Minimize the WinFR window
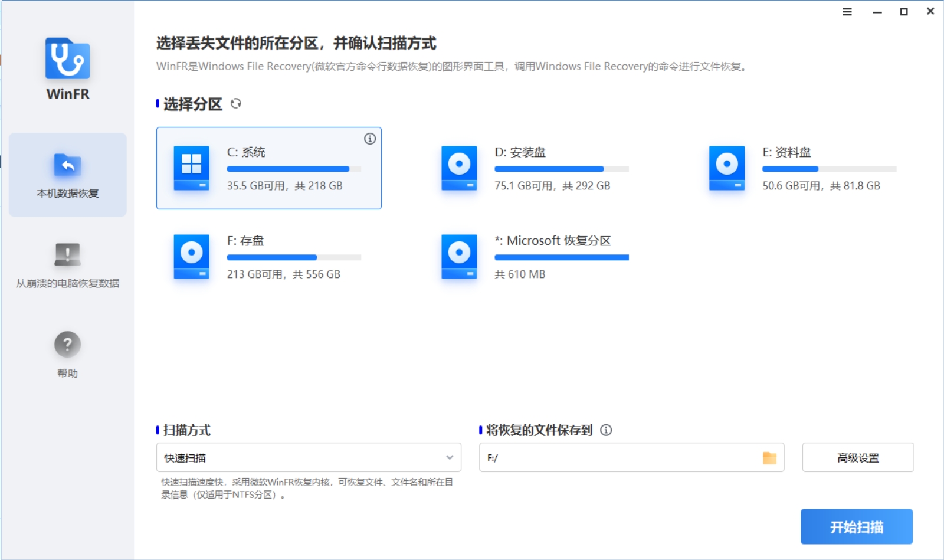Image resolution: width=944 pixels, height=560 pixels. tap(877, 12)
